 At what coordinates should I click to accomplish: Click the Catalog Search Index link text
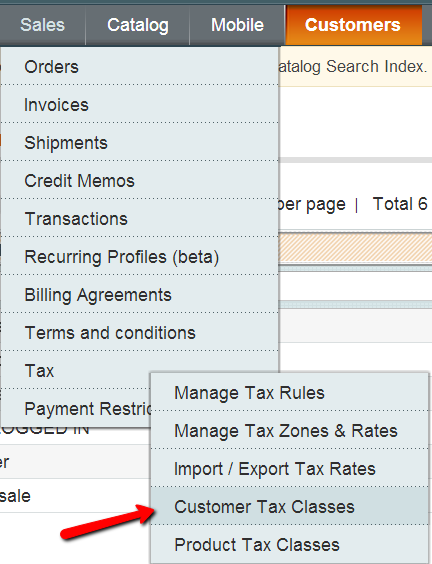pos(353,67)
